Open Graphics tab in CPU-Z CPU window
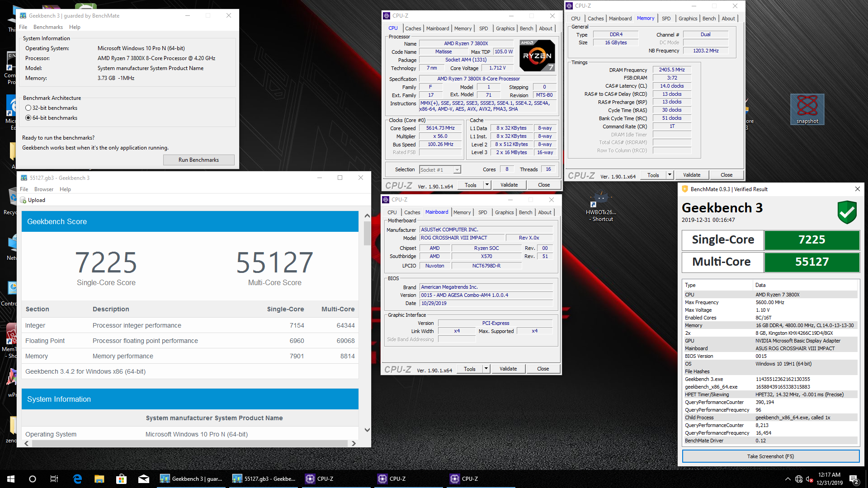Screen dimensions: 868x488 click(505, 28)
